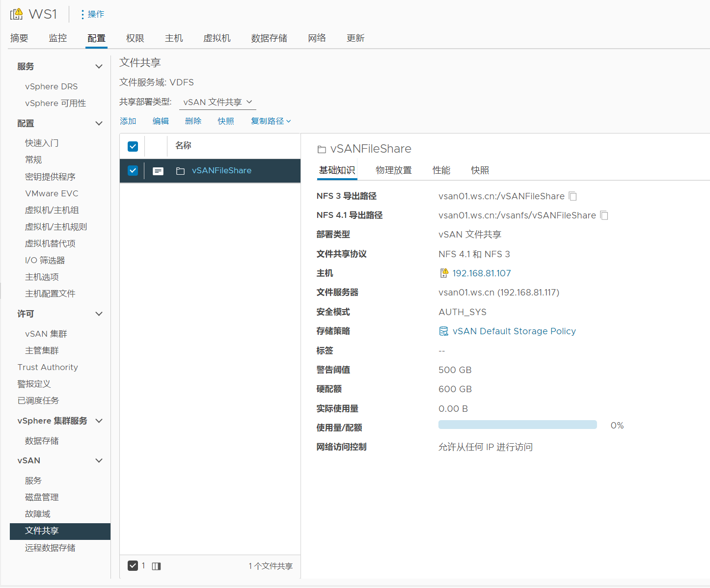Open VMware EVC in sidebar
710x588 pixels.
point(52,193)
